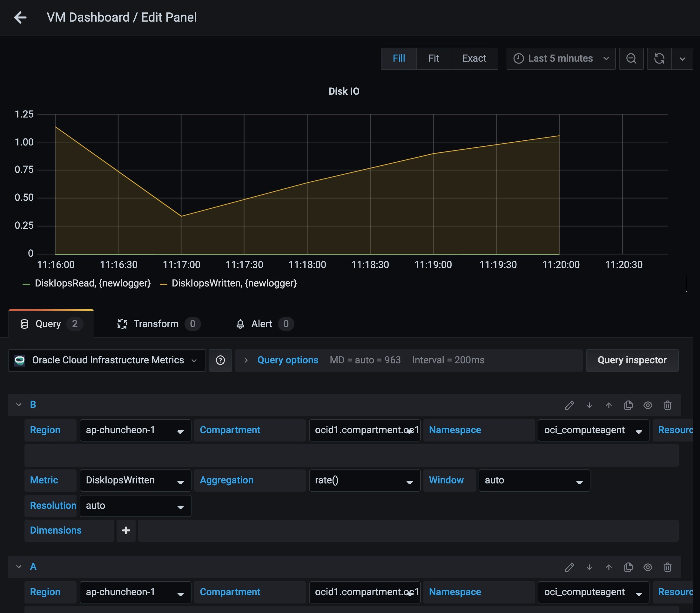Open the Query inspector
This screenshot has height=613, width=700.
[632, 360]
